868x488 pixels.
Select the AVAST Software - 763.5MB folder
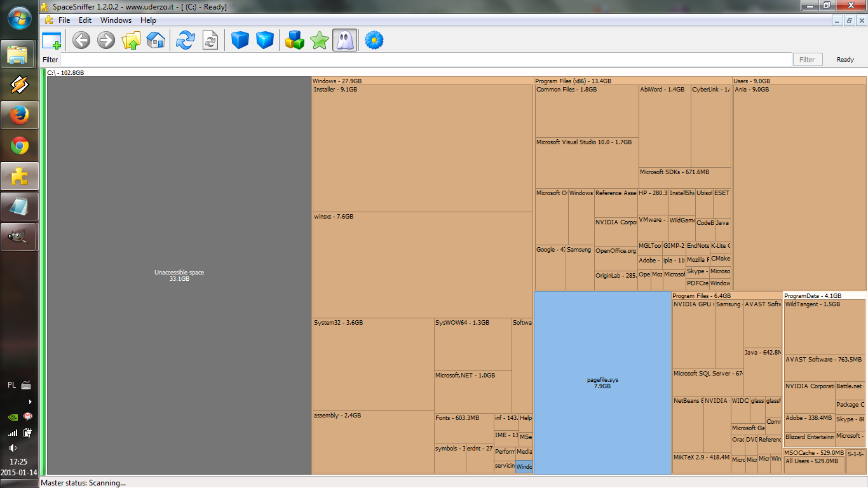pyautogui.click(x=825, y=368)
